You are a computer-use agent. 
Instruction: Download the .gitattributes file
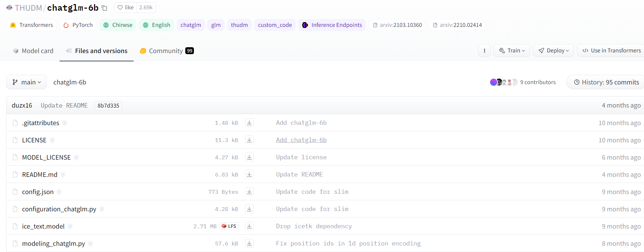(x=249, y=123)
